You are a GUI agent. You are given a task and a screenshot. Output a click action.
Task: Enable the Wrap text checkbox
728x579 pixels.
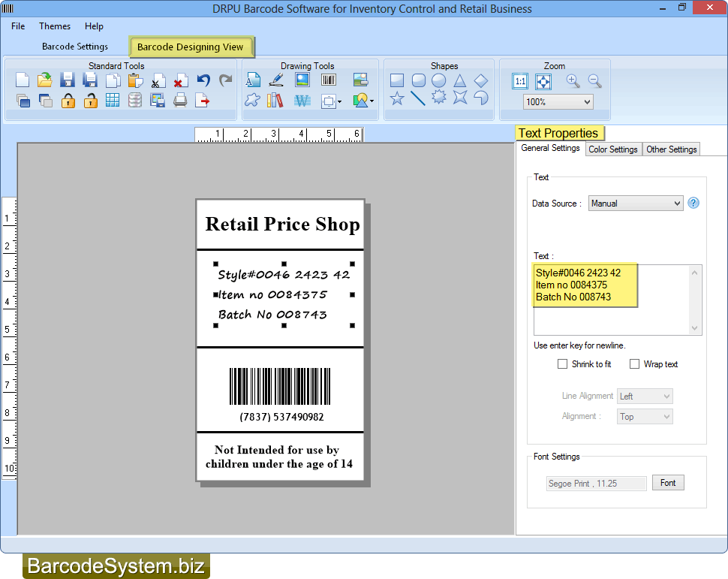[634, 364]
